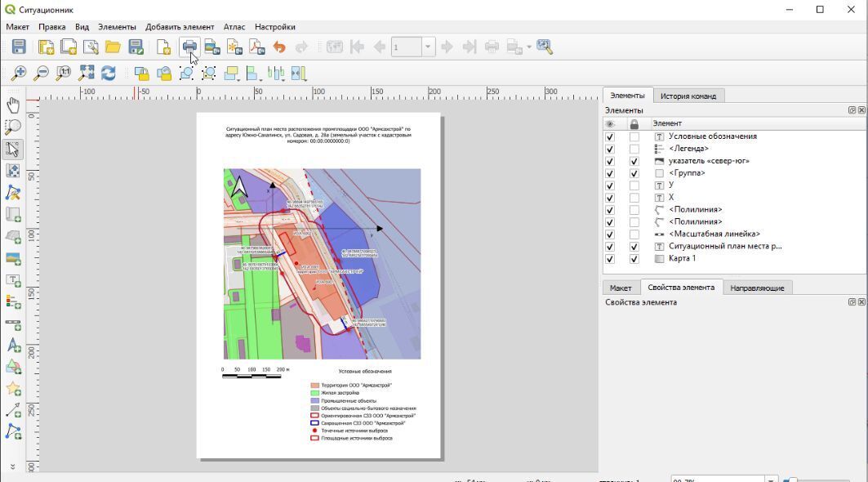868x482 pixels.
Task: Expand the hidden left toolbox tools
Action: [x=13, y=466]
